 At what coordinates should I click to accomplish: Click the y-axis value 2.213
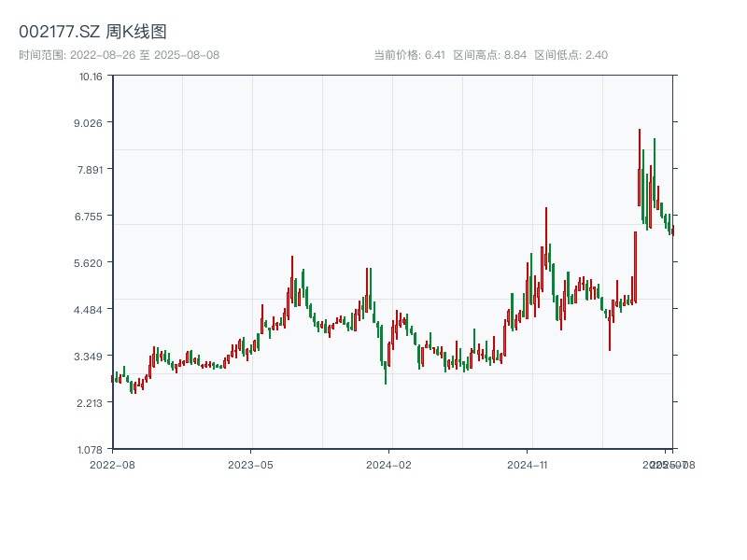(x=90, y=403)
